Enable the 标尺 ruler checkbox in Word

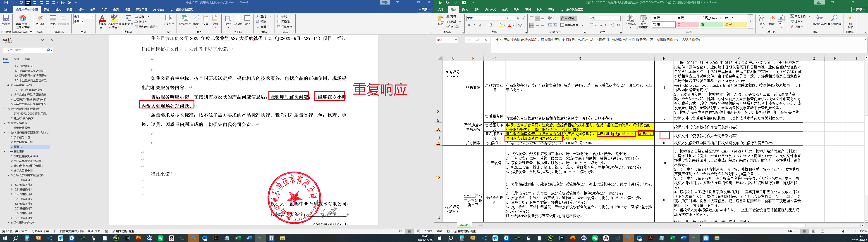279,16
